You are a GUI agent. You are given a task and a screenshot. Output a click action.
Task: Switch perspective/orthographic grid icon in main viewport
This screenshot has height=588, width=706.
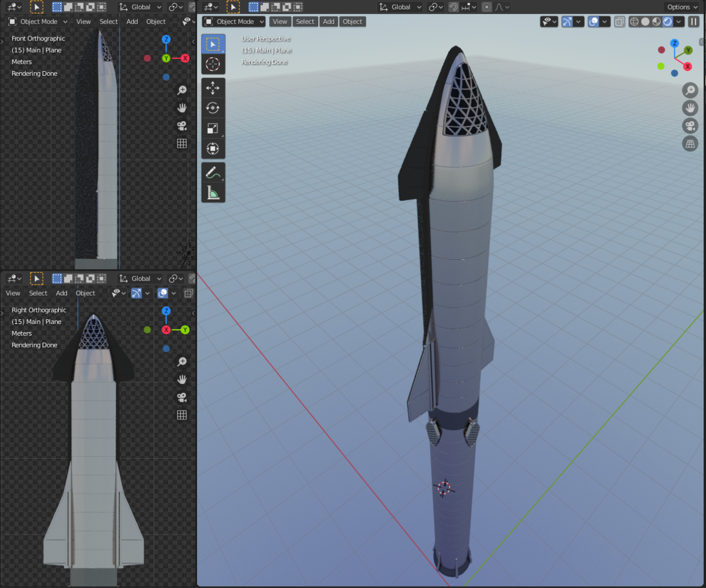(690, 143)
